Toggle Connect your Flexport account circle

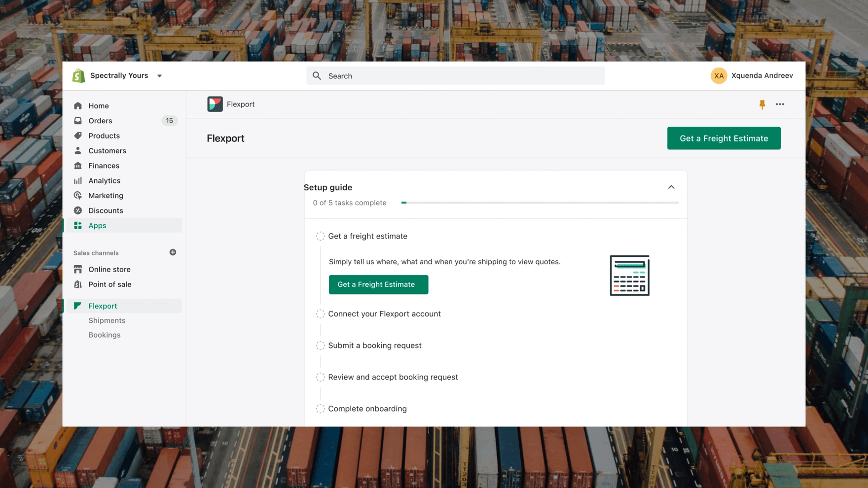tap(320, 314)
